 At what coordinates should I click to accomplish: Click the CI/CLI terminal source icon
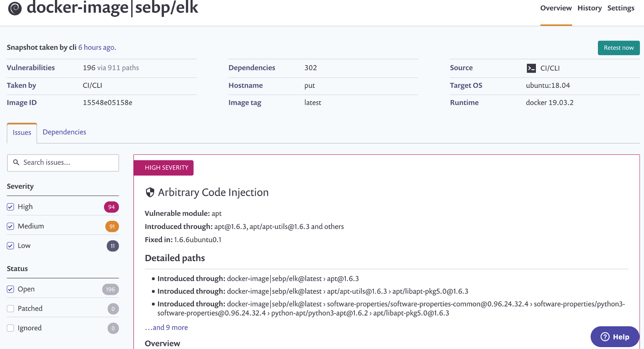click(x=531, y=68)
